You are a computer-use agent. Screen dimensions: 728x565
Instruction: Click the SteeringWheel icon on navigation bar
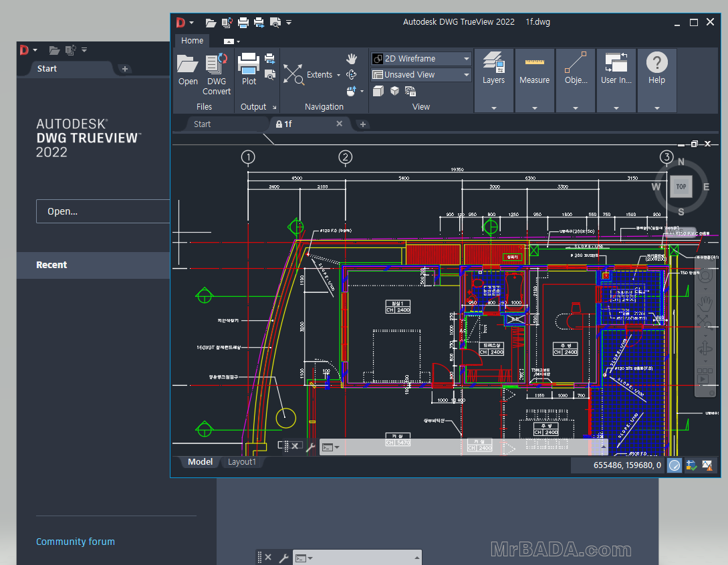click(x=705, y=276)
